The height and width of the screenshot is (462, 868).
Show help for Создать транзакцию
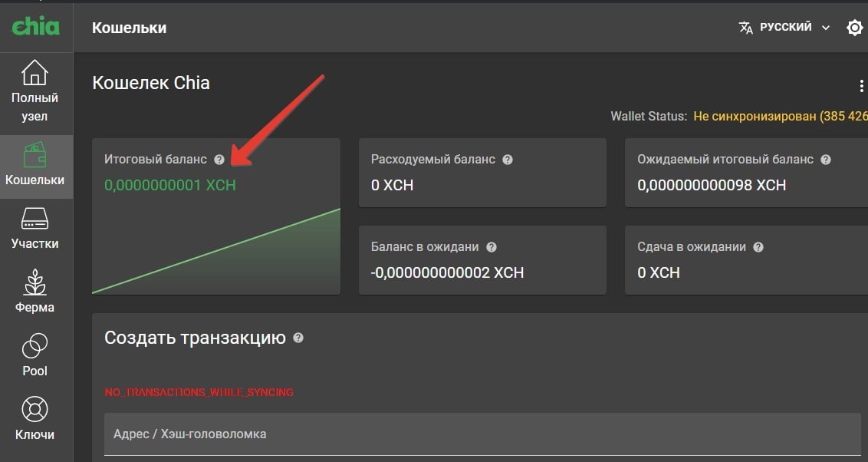(298, 338)
